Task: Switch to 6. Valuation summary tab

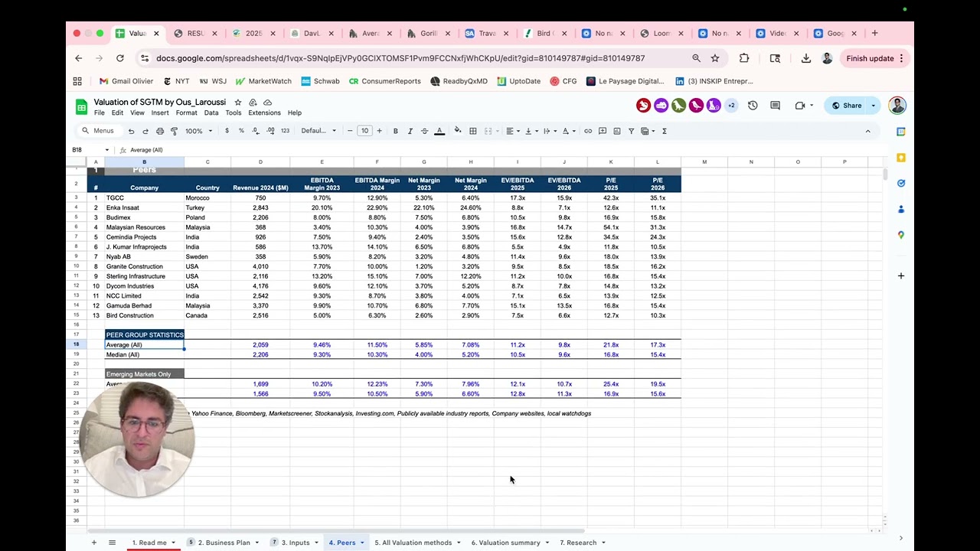Action: coord(505,543)
